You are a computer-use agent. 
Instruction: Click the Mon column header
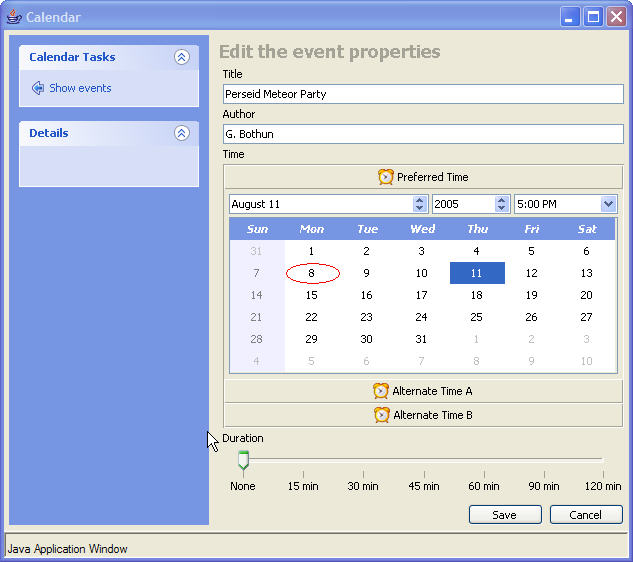click(312, 229)
